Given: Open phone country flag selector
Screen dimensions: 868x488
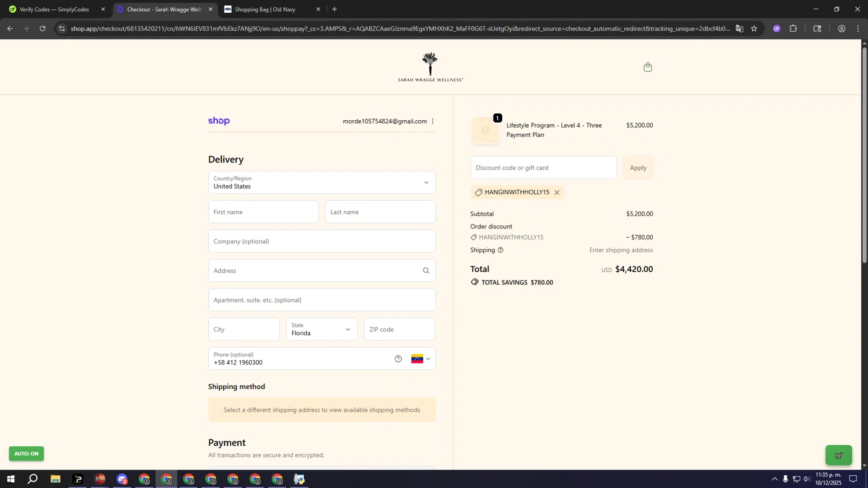Looking at the screenshot, I should pos(421,359).
